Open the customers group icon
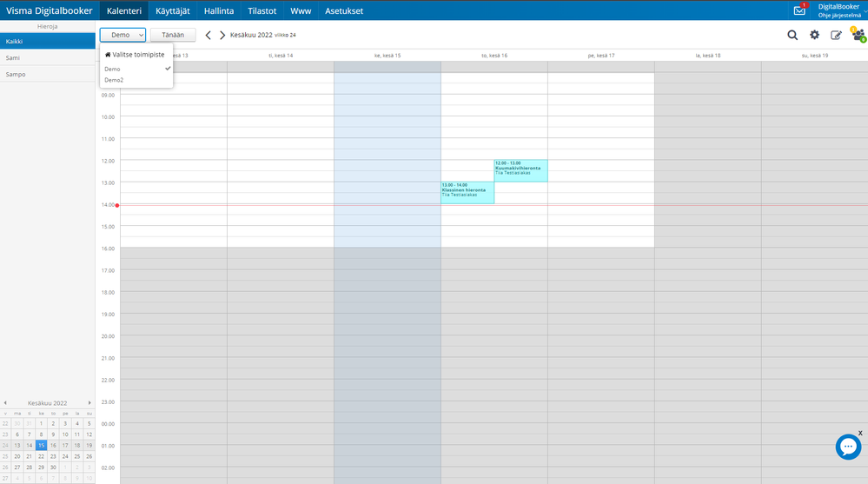 click(x=858, y=35)
